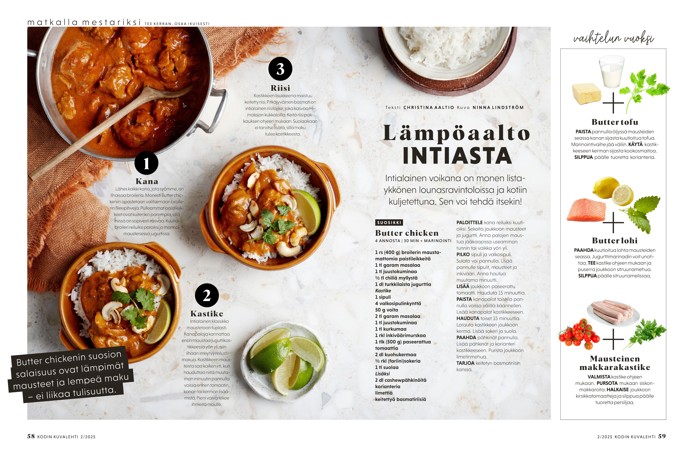Click the plate of sausages image
The height and width of the screenshot is (450, 696).
(x=612, y=312)
